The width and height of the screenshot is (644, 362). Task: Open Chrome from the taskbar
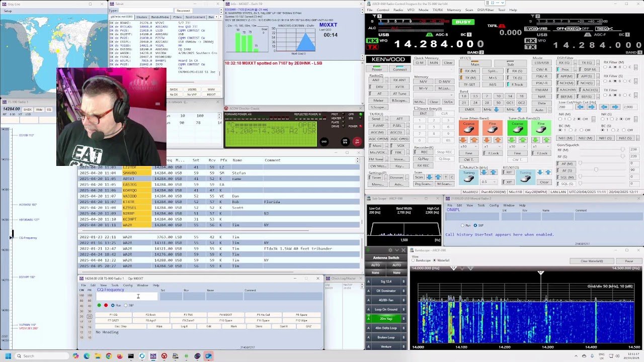(x=109, y=356)
